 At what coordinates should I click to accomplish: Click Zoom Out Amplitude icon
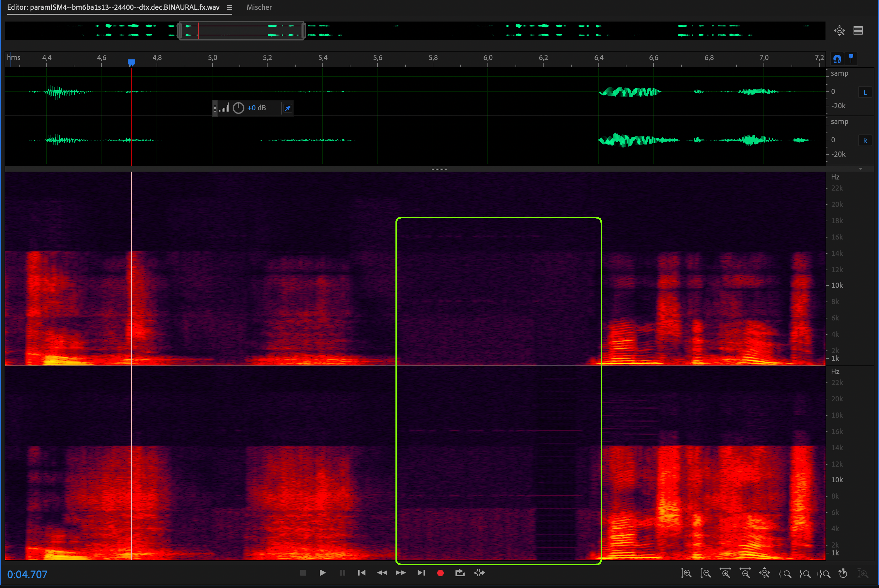(x=705, y=573)
